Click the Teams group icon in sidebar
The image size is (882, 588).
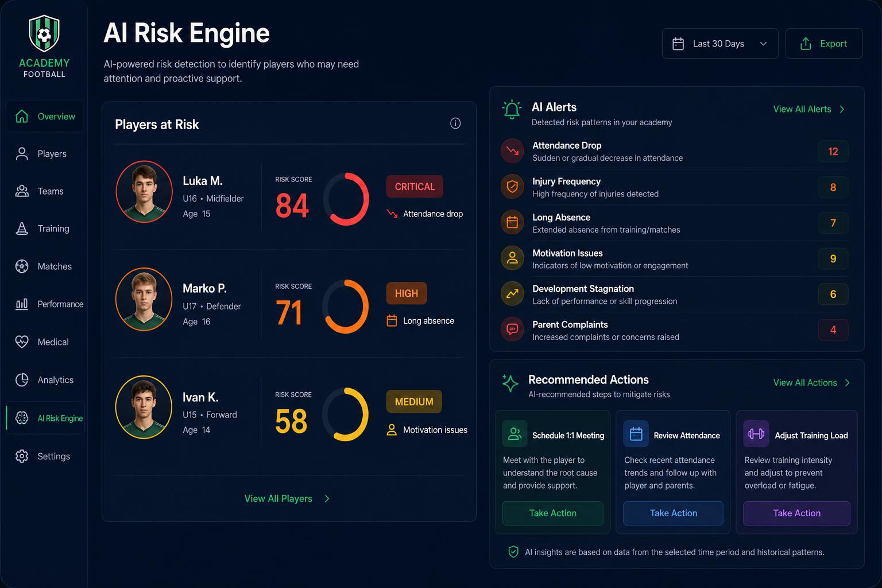click(x=22, y=191)
